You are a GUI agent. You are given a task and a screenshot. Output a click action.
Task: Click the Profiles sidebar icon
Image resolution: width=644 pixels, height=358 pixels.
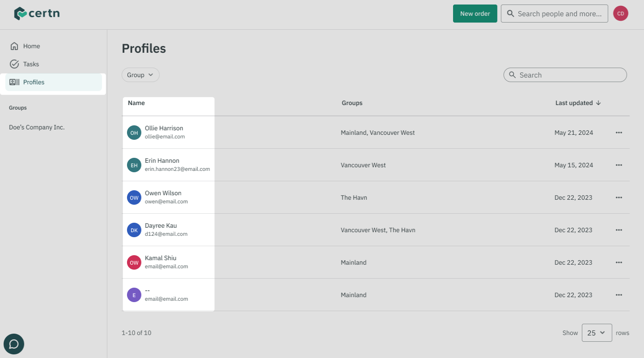pyautogui.click(x=14, y=82)
